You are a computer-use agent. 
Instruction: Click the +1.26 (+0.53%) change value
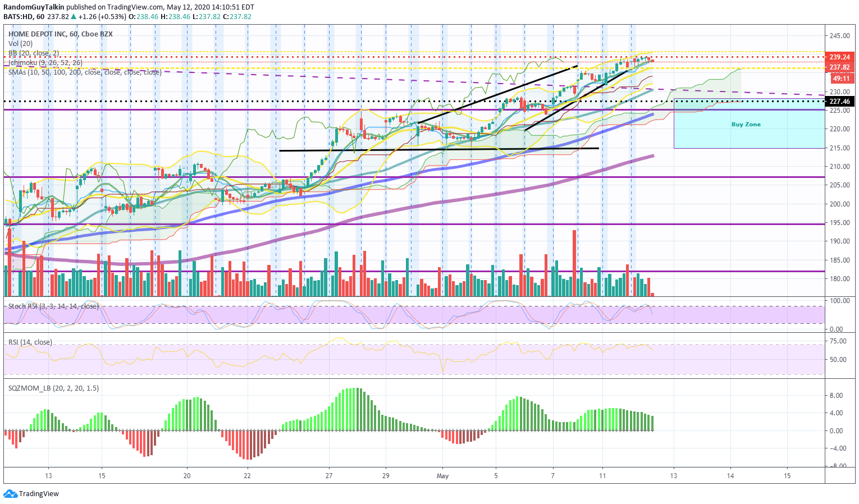[x=103, y=16]
